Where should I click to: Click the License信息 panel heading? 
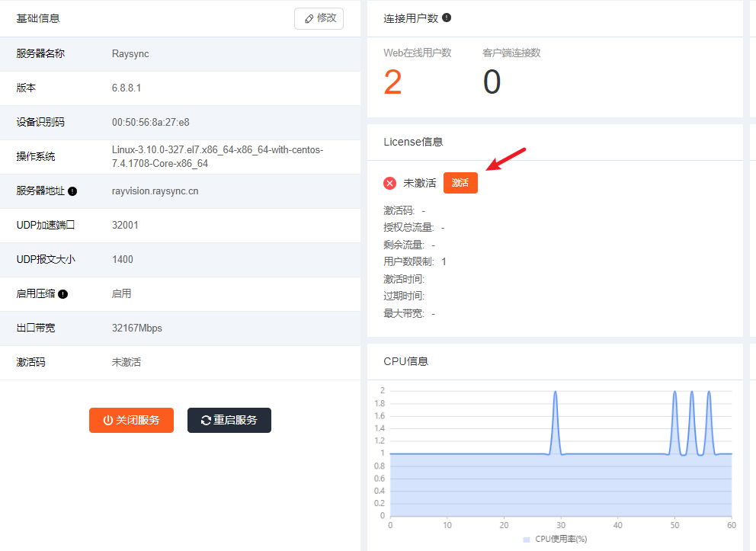coord(413,142)
